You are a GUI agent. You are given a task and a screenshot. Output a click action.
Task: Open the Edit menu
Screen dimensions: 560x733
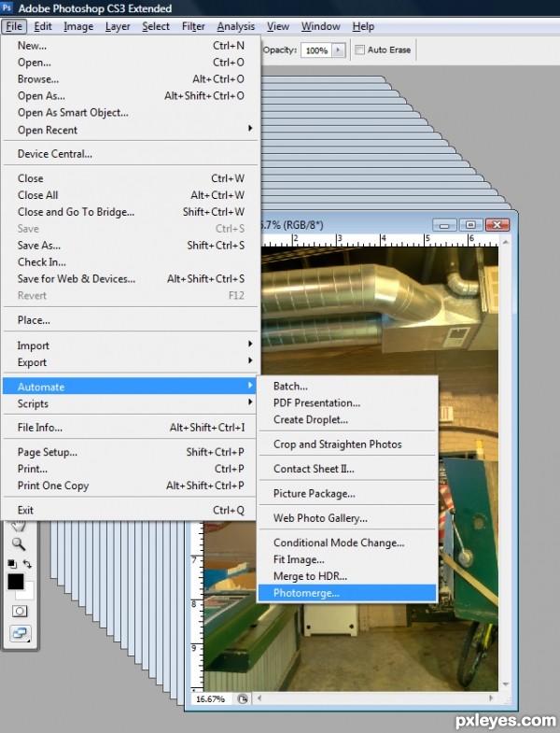click(43, 26)
